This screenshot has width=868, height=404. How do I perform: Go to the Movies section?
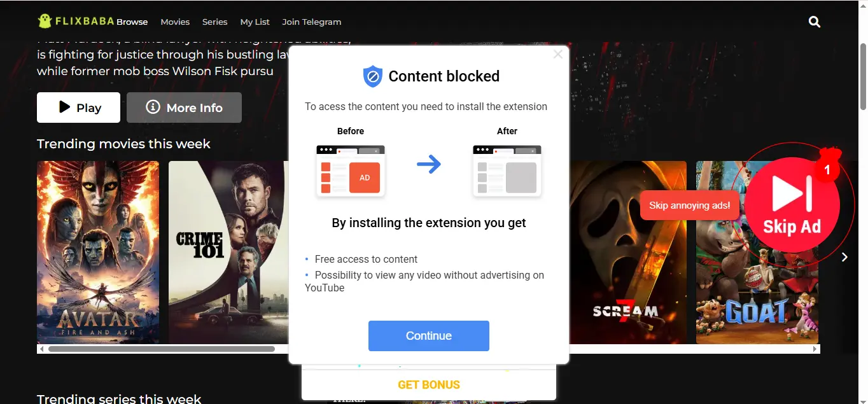175,22
